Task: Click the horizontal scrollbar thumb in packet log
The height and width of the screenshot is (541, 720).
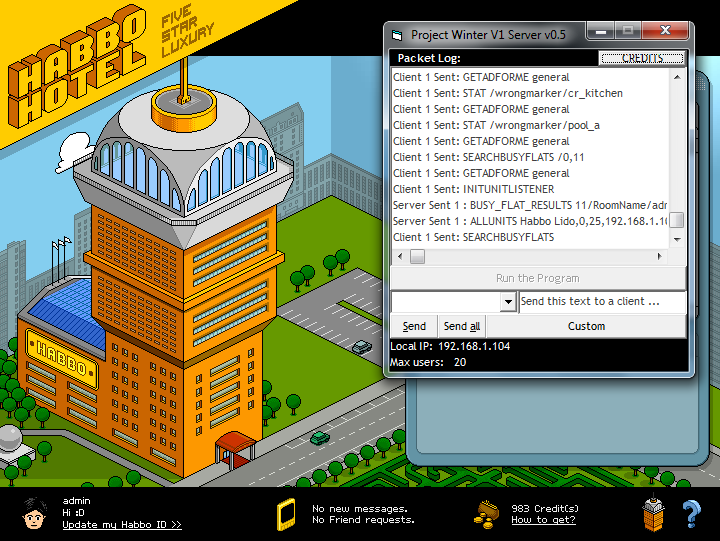Action: click(417, 256)
